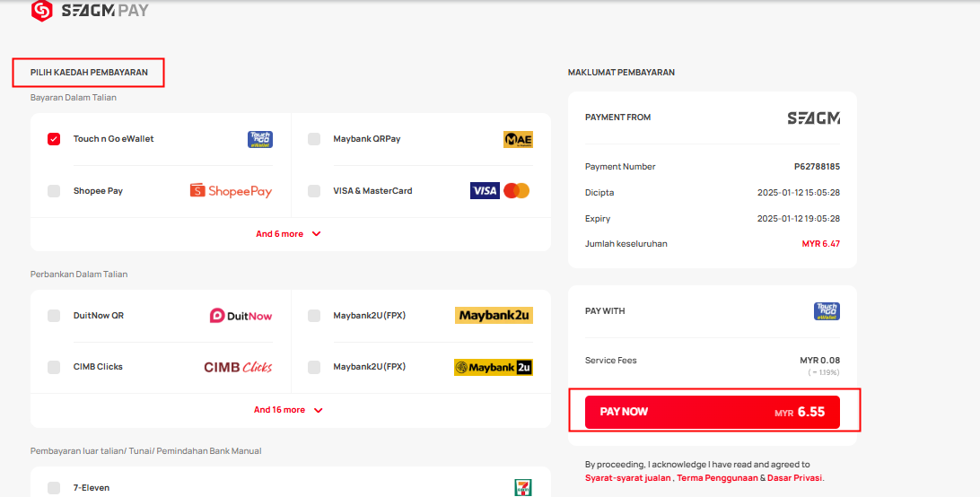Click the 7-Eleven logo

(x=522, y=488)
